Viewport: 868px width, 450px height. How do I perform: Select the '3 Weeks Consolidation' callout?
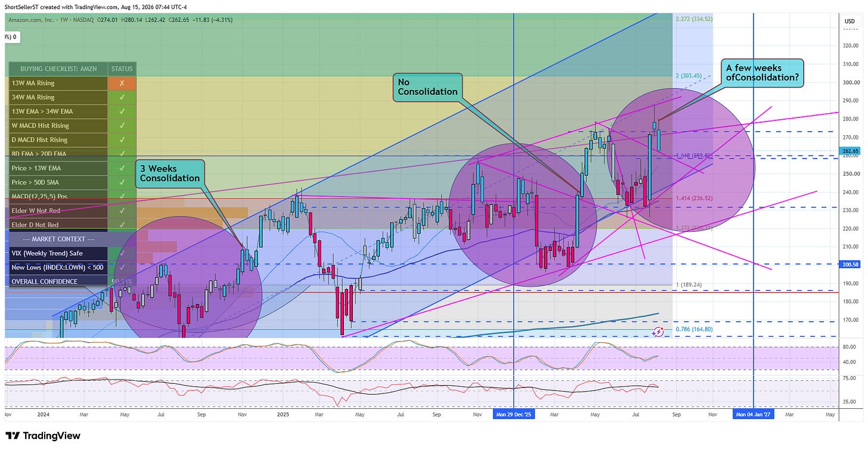170,173
